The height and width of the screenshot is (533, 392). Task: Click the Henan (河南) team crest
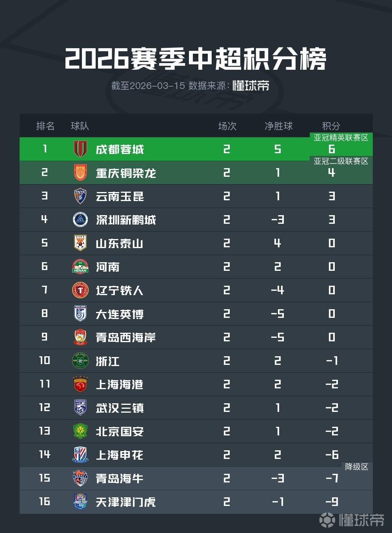click(80, 266)
